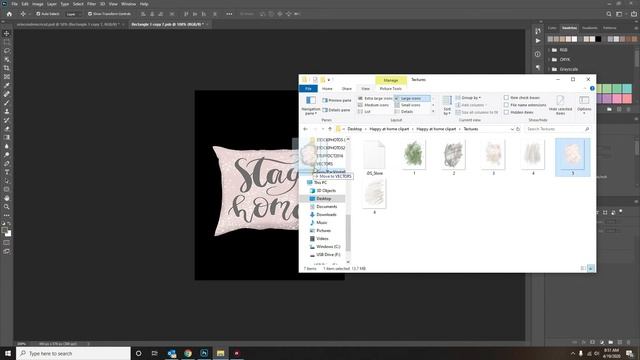This screenshot has width=640, height=360.
Task: Select the Zoom tool
Action: point(7,207)
